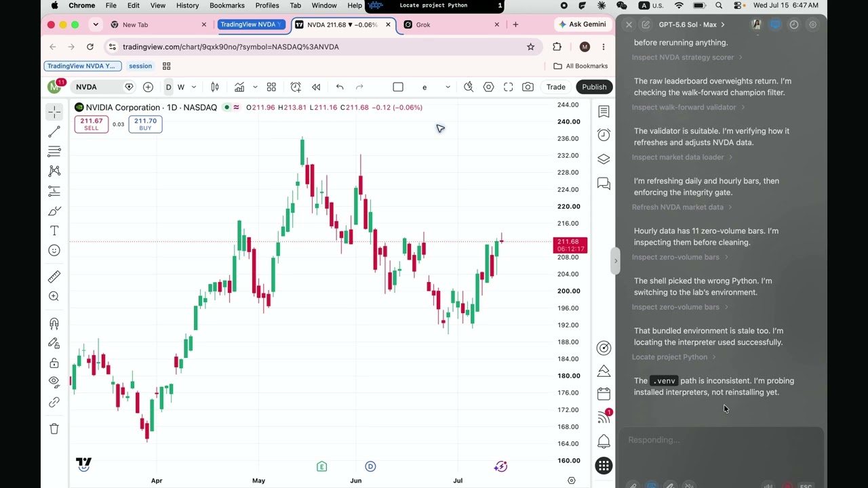Open the patterns drawing tool
Image resolution: width=868 pixels, height=488 pixels.
click(x=54, y=171)
